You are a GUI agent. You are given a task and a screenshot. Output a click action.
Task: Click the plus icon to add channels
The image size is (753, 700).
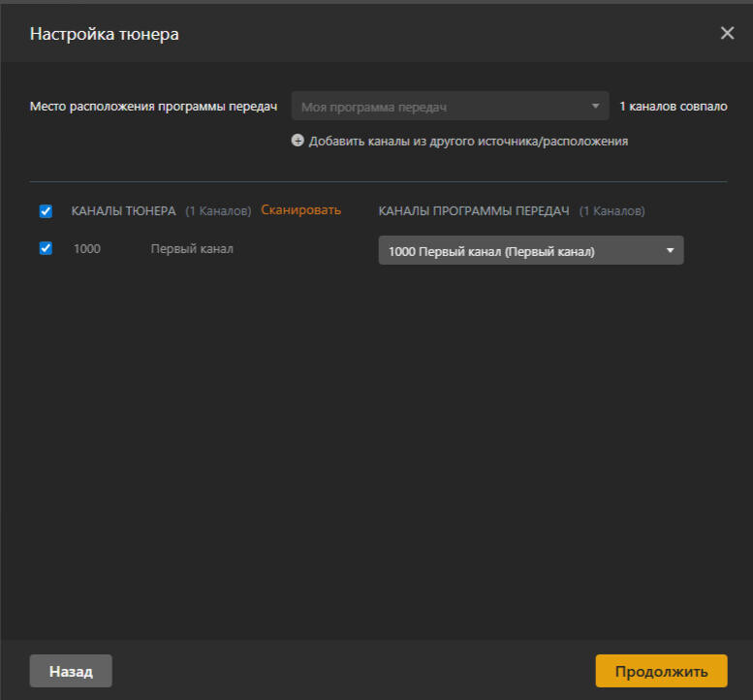(x=298, y=141)
